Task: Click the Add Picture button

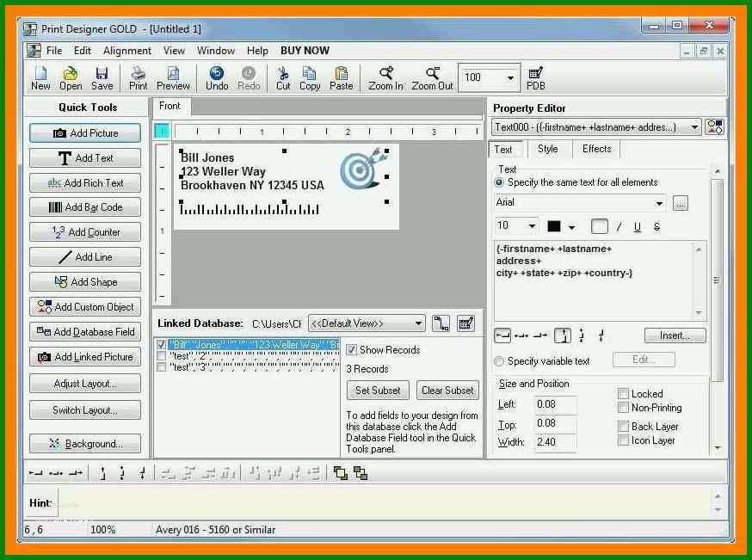Action: click(85, 133)
